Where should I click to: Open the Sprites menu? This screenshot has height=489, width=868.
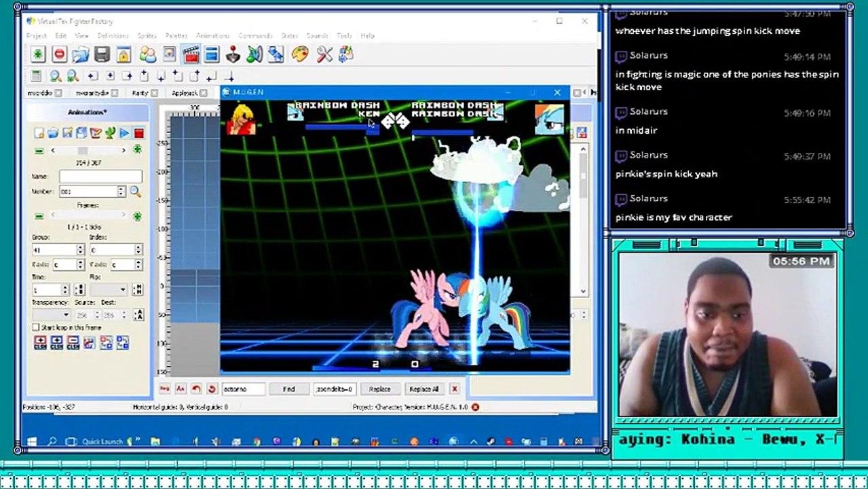pyautogui.click(x=147, y=35)
